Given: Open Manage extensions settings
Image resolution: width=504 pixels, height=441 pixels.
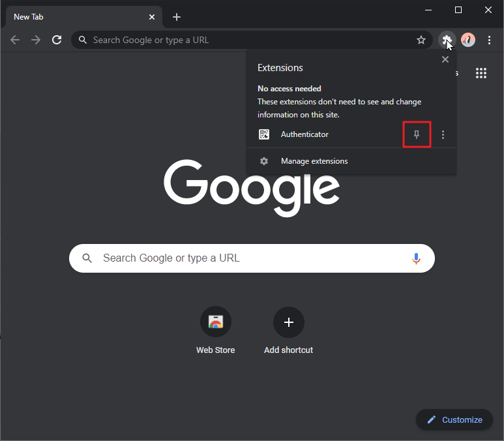Looking at the screenshot, I should point(314,161).
